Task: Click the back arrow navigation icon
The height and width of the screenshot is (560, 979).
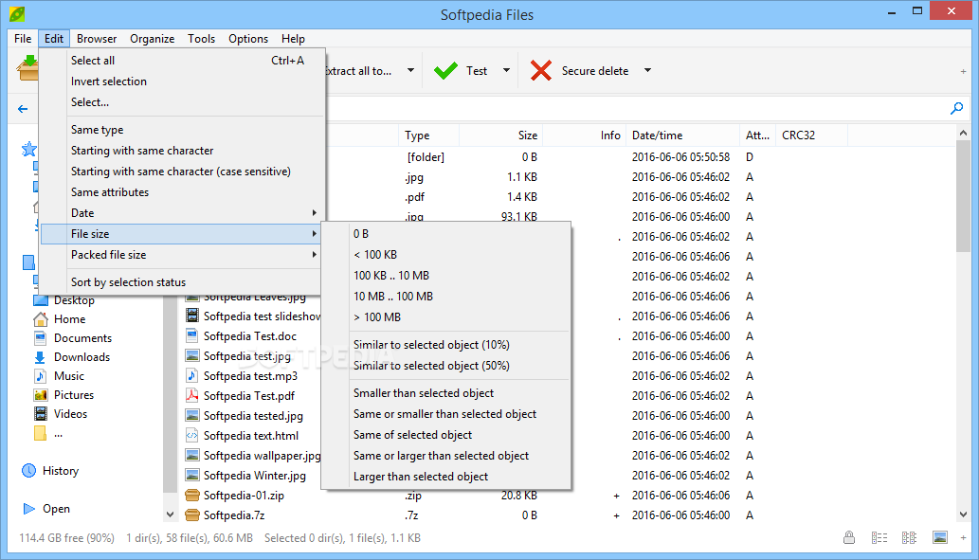Action: [x=23, y=109]
